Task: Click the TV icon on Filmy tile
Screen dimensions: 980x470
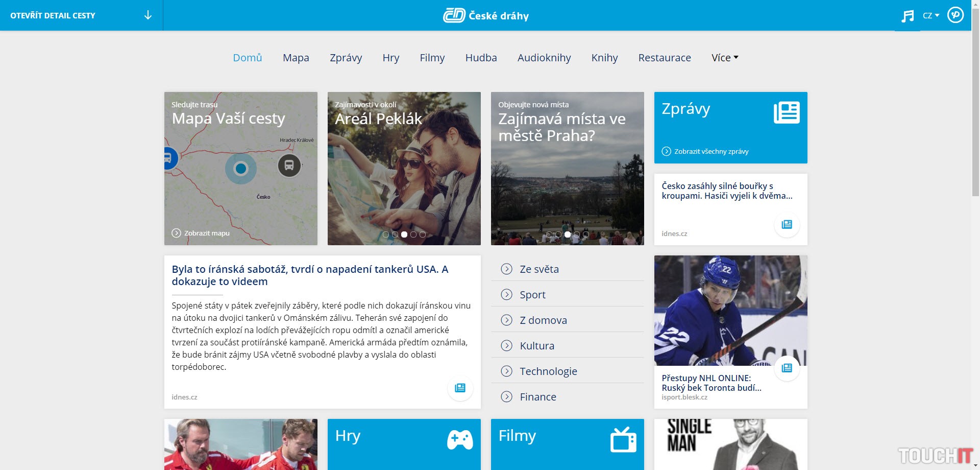Action: click(623, 439)
